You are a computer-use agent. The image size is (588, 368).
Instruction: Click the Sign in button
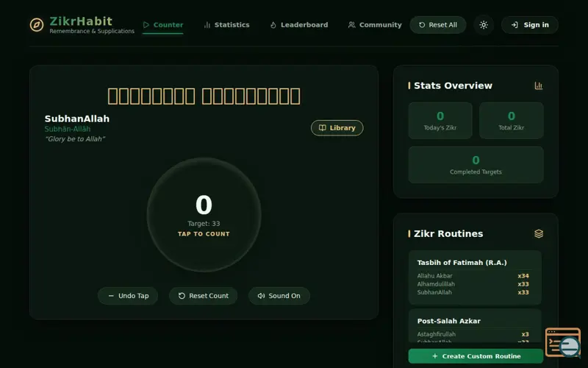[x=529, y=25]
